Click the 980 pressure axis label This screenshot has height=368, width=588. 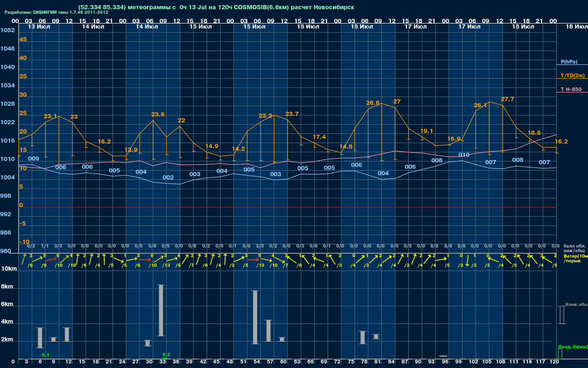6,251
